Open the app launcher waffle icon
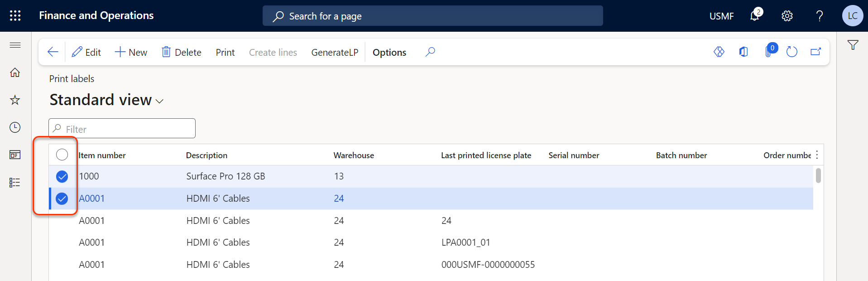The height and width of the screenshot is (281, 868). point(15,16)
